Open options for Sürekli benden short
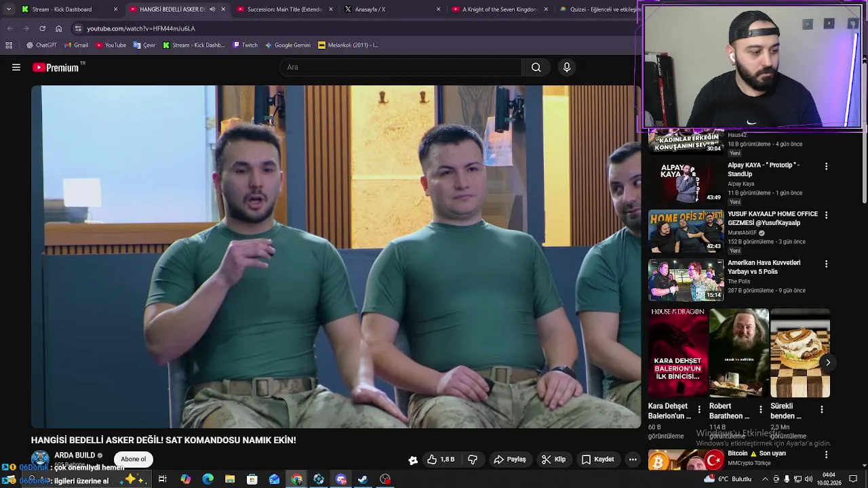 click(821, 409)
